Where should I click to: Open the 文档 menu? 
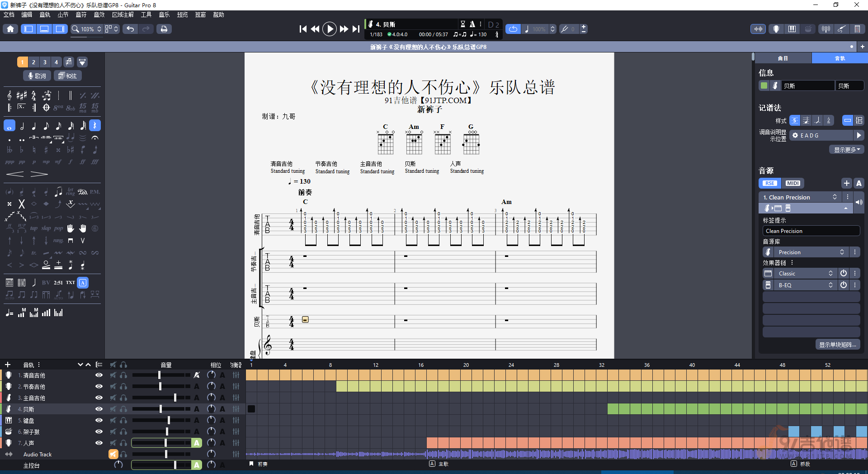coord(9,14)
